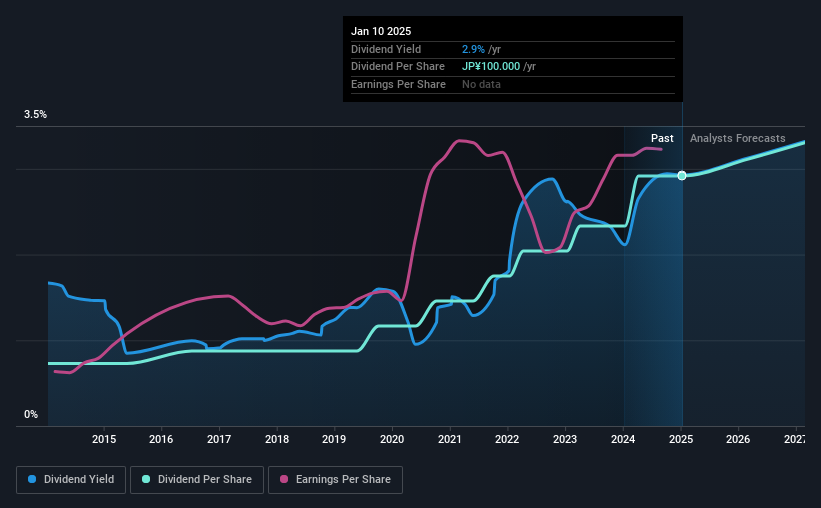This screenshot has height=508, width=821.
Task: Click the pink Earnings Per Share legend dot
Action: (284, 479)
